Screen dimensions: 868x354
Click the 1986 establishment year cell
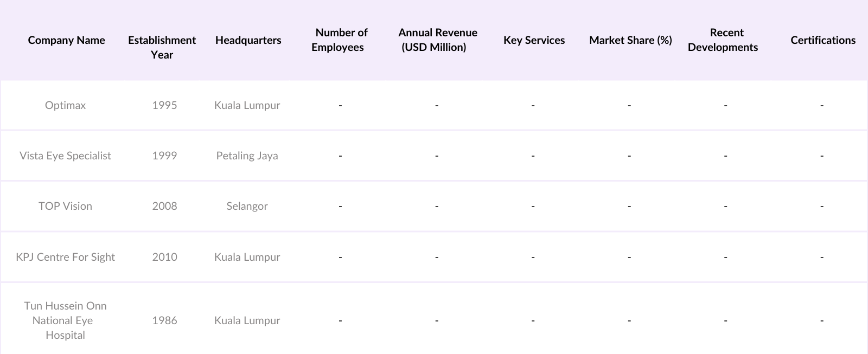[x=164, y=320]
